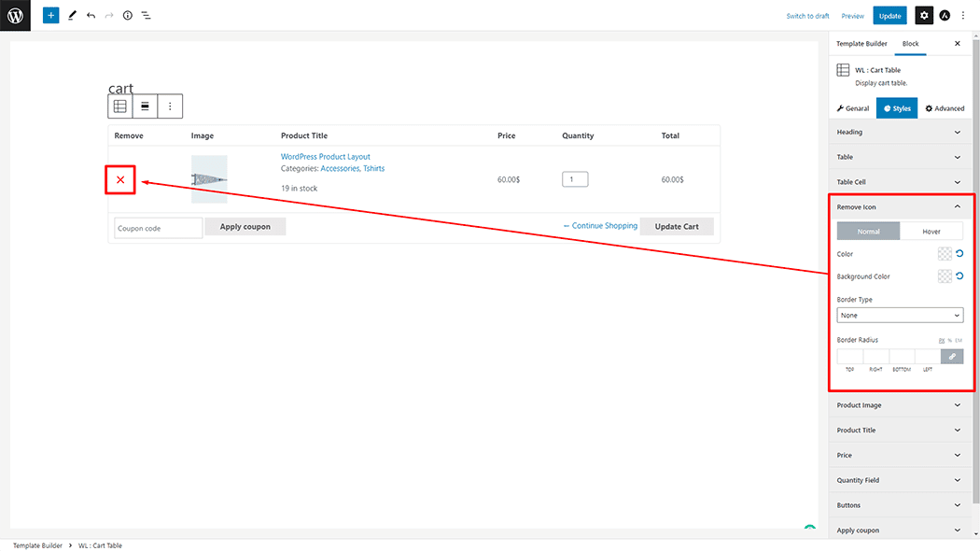Screen dimensions: 980x551
Task: Click the Continue Shopping link
Action: pyautogui.click(x=600, y=226)
